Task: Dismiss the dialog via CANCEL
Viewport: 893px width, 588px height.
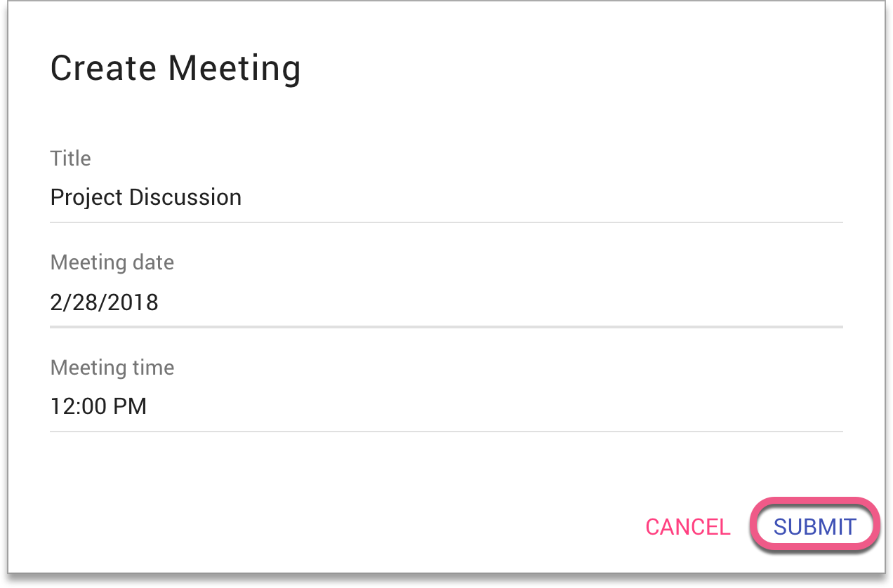Action: tap(687, 527)
